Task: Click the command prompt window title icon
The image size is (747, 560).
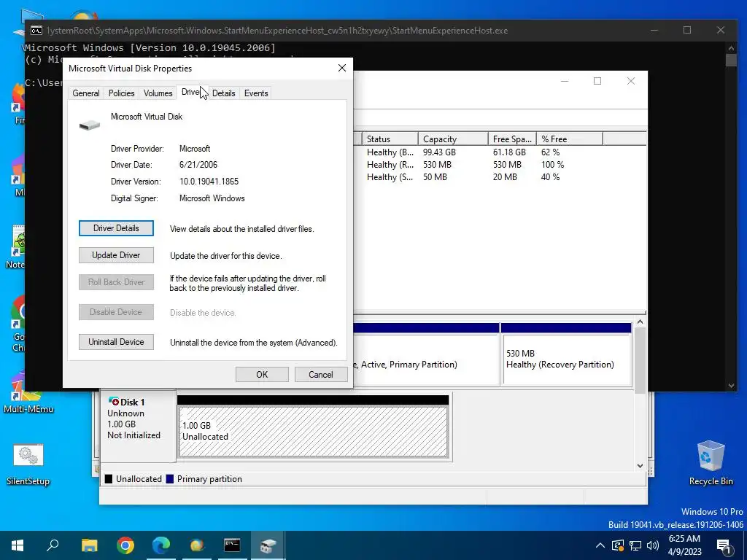Action: (x=36, y=31)
